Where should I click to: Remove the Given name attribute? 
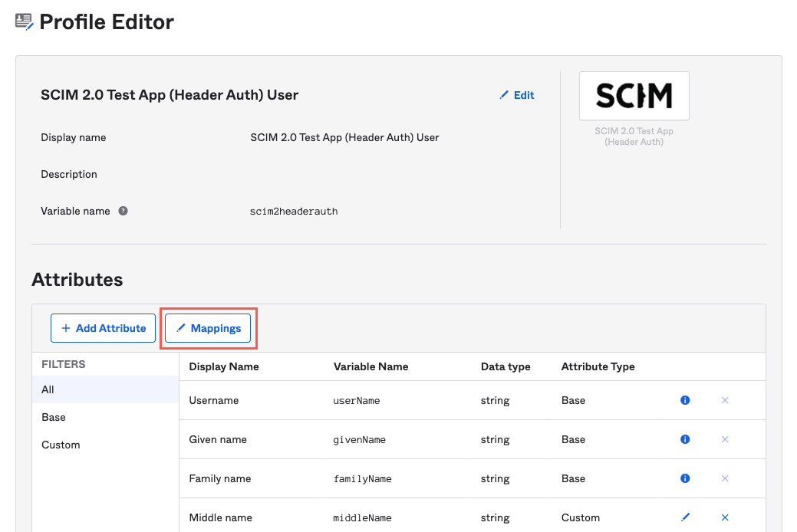pos(725,438)
